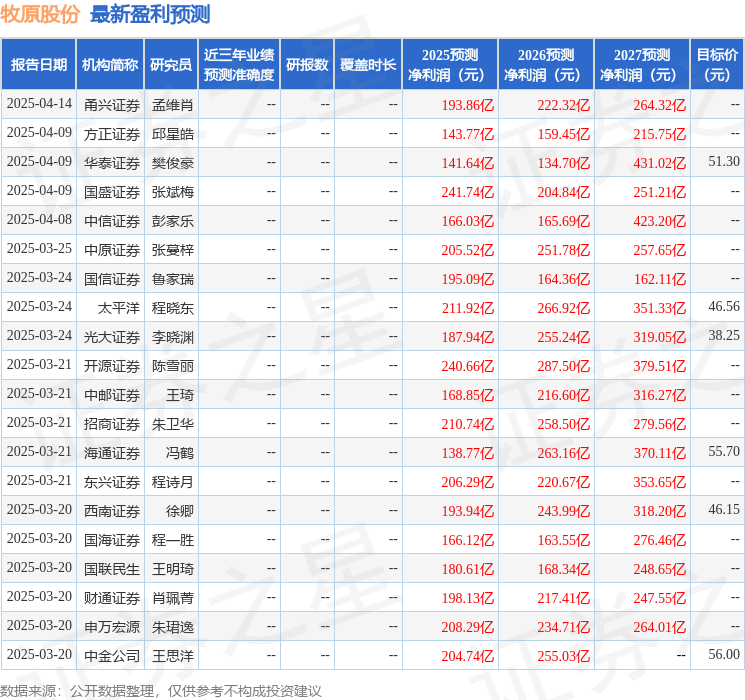Click the 193.86亿 profit value
The height and width of the screenshot is (700, 745).
click(468, 105)
